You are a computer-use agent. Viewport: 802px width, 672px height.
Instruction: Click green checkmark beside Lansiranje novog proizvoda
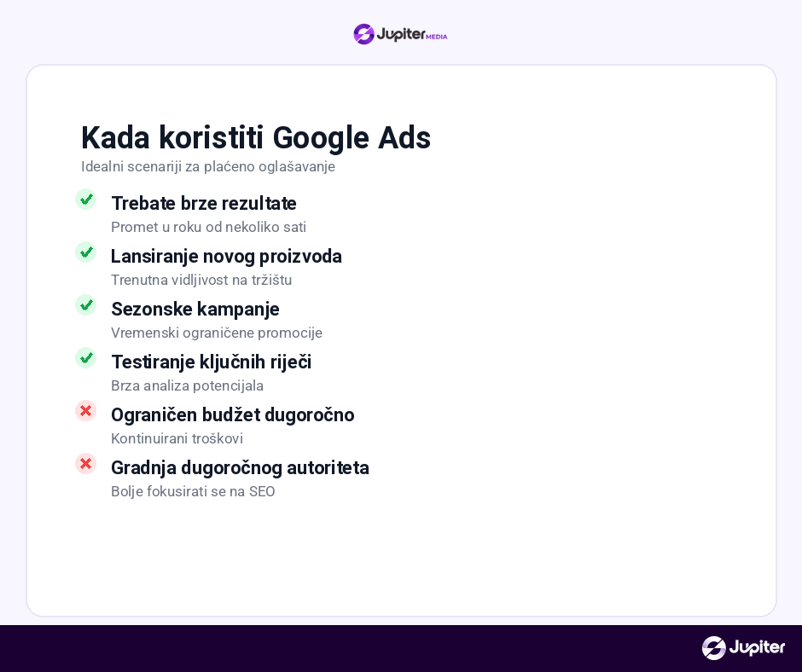(86, 252)
